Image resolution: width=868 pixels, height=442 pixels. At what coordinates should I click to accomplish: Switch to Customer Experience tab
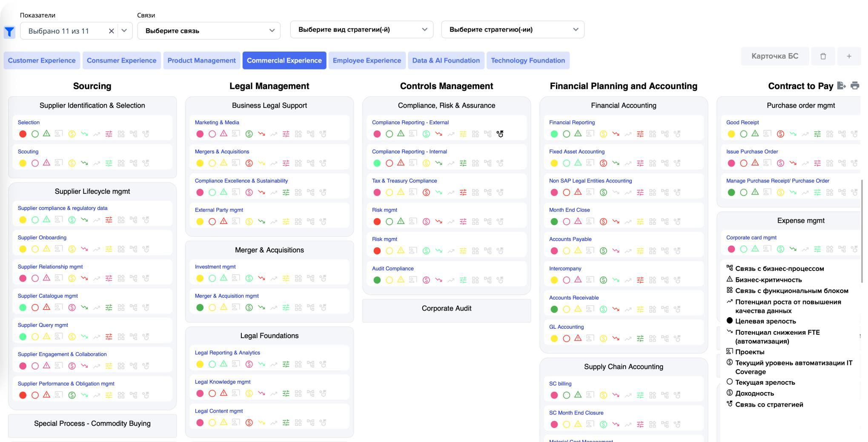42,60
